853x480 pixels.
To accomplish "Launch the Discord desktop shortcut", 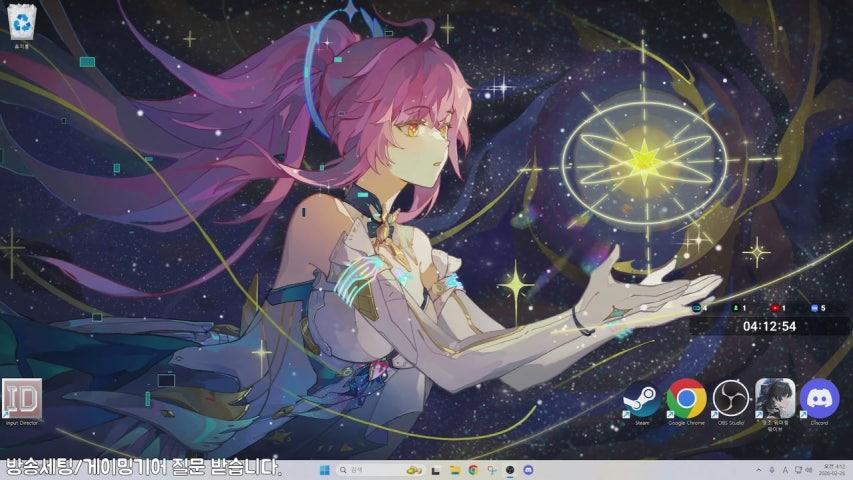I will [x=819, y=402].
